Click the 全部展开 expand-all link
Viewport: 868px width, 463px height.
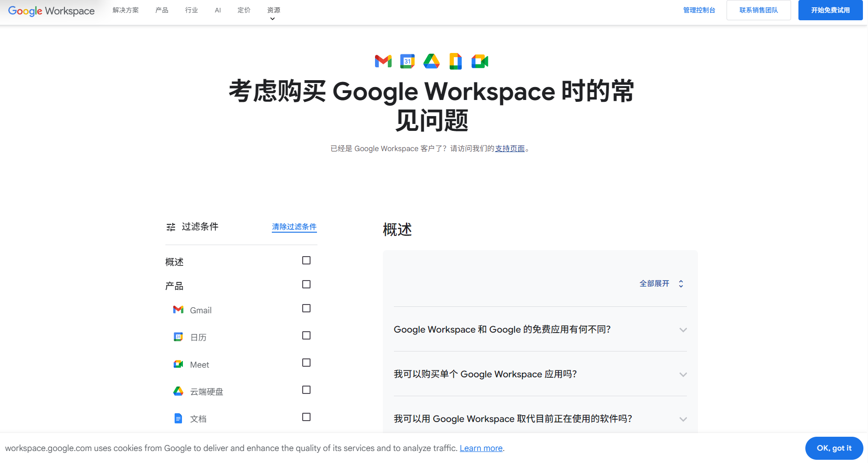[654, 283]
